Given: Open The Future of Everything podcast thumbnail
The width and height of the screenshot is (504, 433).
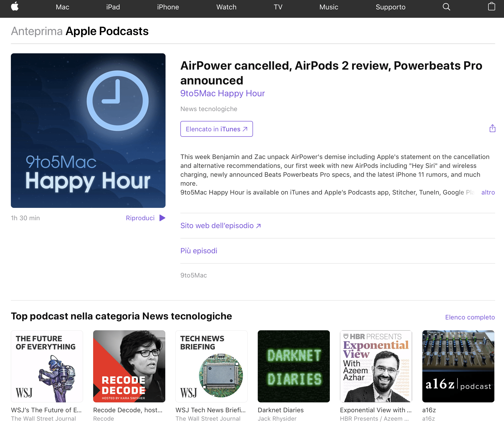Looking at the screenshot, I should (x=47, y=366).
